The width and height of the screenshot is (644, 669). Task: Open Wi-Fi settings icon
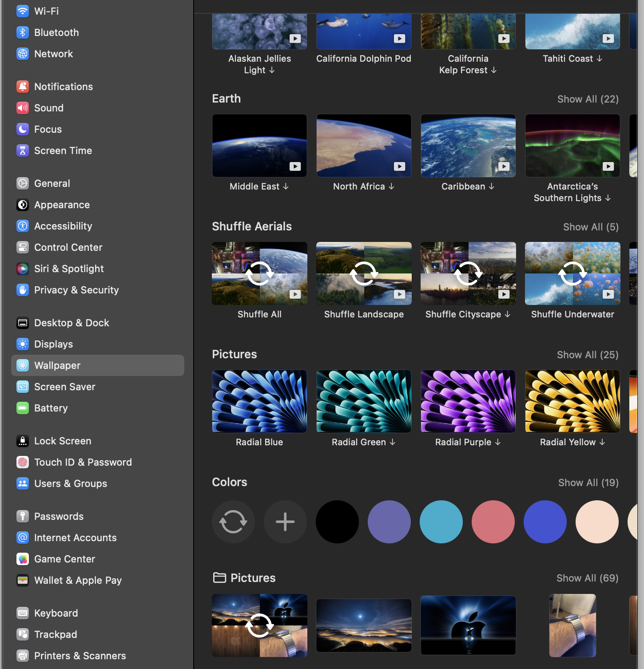(x=23, y=11)
